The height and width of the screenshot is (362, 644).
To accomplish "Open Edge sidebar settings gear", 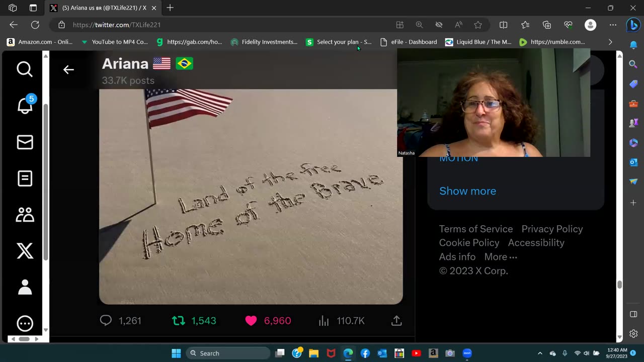I will click(633, 333).
